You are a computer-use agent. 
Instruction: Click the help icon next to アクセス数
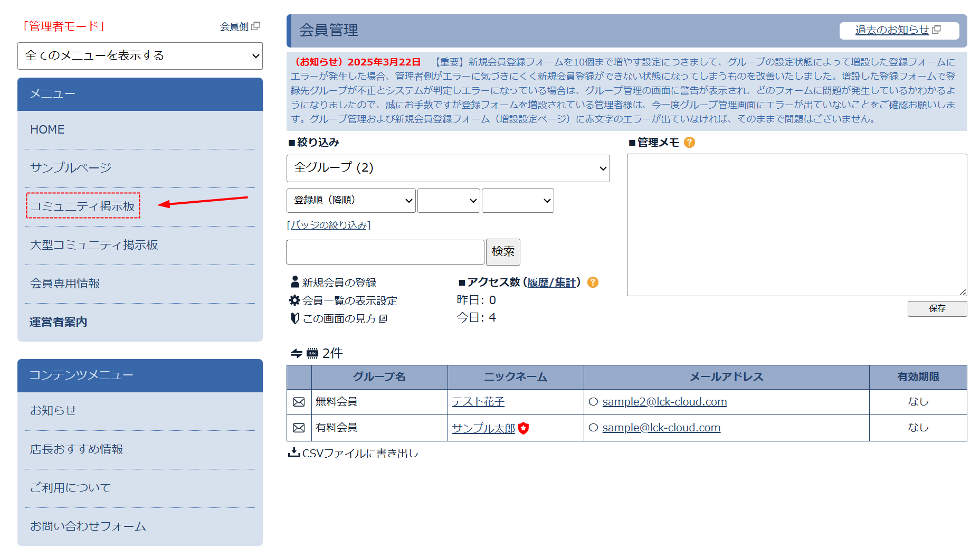[x=593, y=282]
